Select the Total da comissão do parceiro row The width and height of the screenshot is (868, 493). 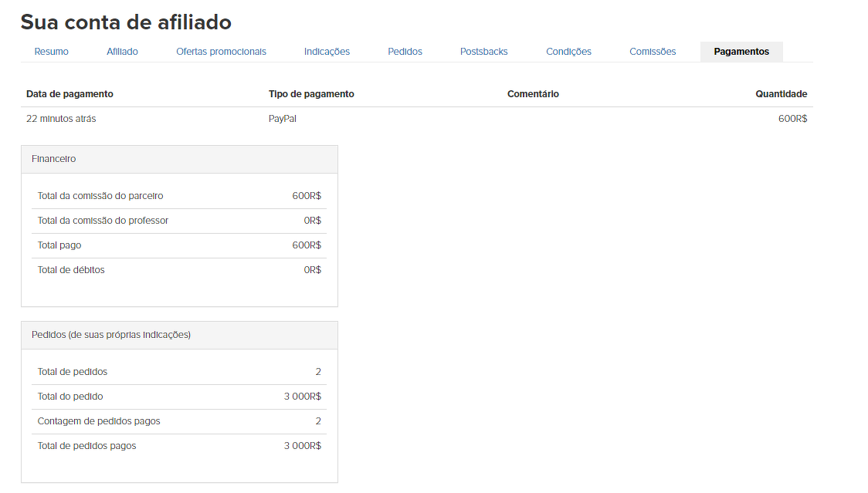coord(178,196)
